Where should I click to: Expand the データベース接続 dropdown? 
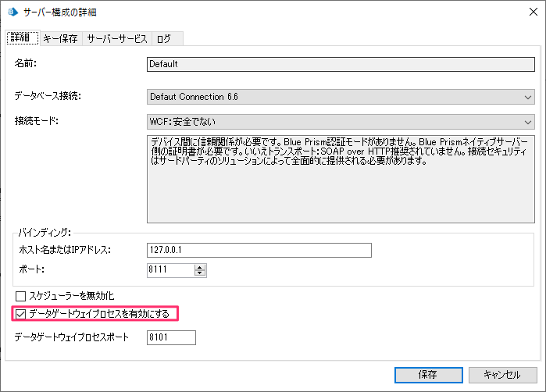(341, 97)
